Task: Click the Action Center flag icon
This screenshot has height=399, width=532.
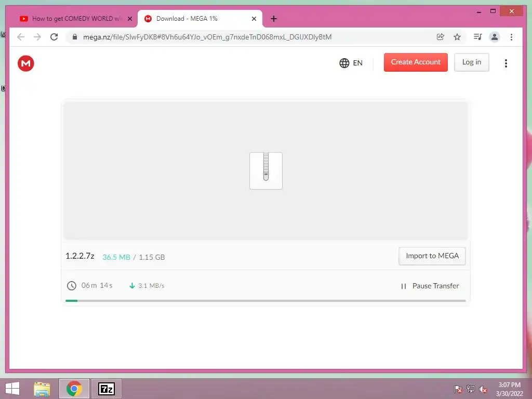Action: 458,389
